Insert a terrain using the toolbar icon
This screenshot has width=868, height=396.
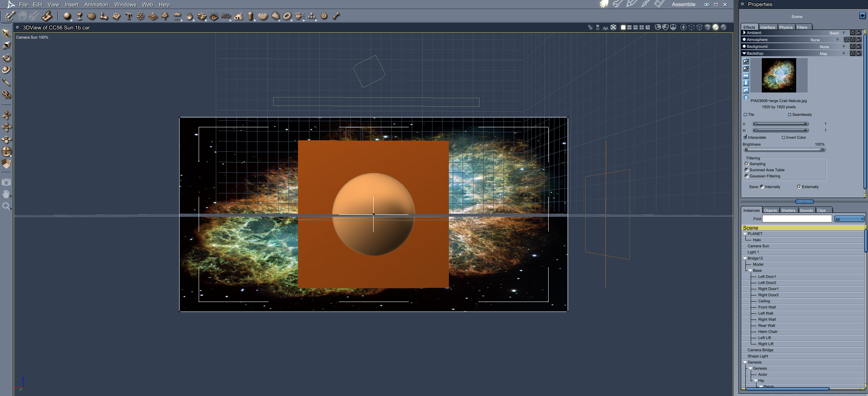[x=153, y=16]
